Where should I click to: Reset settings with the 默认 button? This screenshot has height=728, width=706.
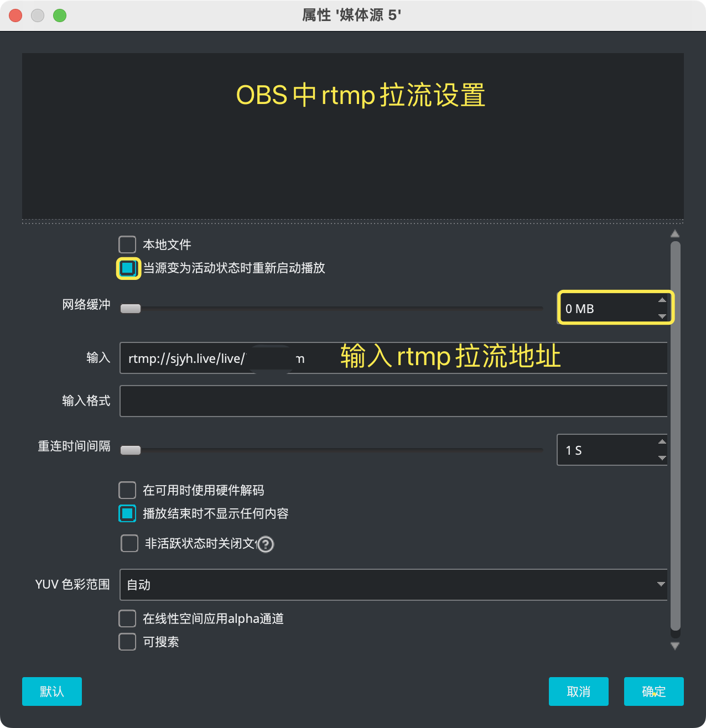[x=52, y=691]
